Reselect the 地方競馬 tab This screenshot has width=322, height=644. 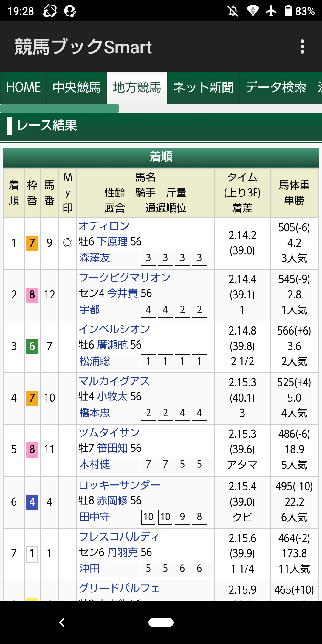tap(137, 87)
